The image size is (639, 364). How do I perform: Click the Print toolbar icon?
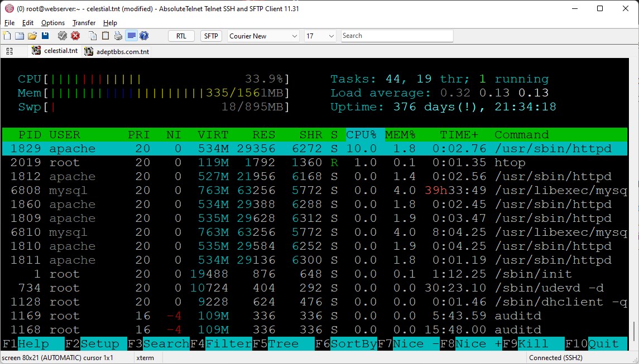coord(118,36)
